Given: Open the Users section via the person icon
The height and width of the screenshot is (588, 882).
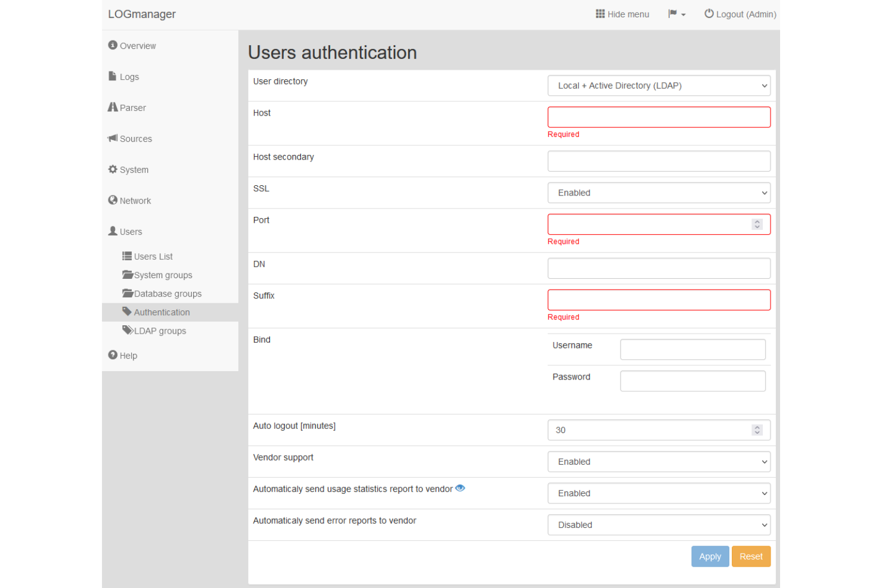Looking at the screenshot, I should coord(112,231).
